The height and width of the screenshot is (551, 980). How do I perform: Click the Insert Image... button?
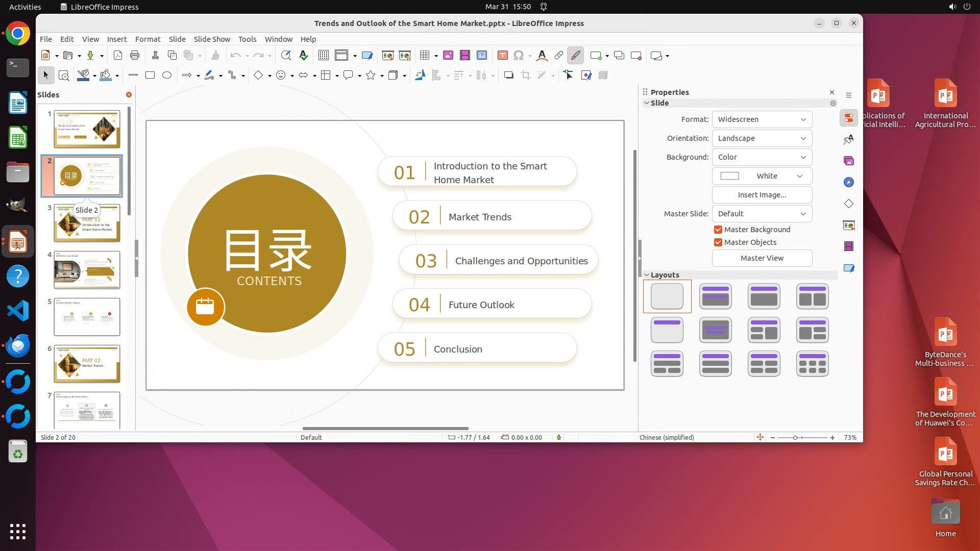762,195
